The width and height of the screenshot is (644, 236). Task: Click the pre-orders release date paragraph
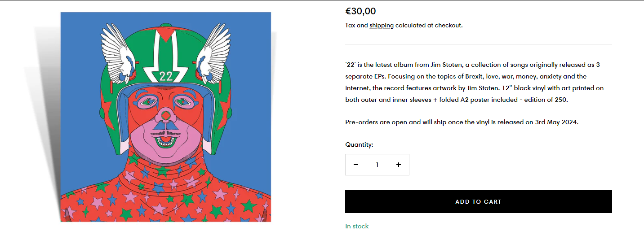pyautogui.click(x=462, y=122)
